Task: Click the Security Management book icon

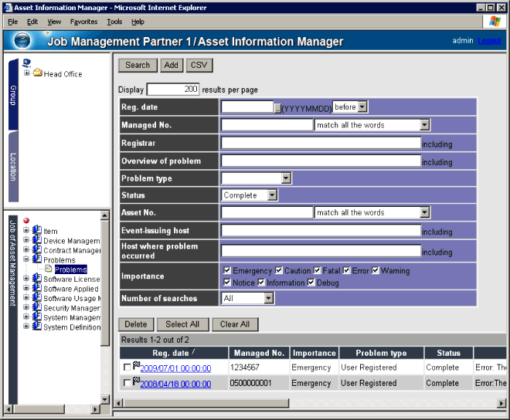Action: 37,307
